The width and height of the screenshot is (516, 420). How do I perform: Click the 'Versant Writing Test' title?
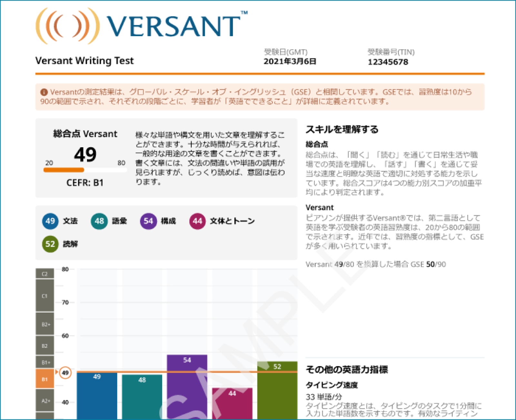(84, 61)
